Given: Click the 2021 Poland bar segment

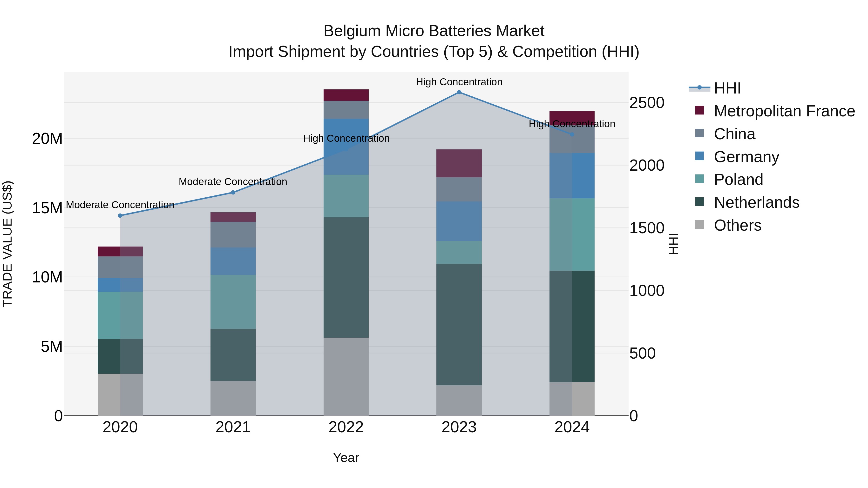Looking at the screenshot, I should click(233, 302).
